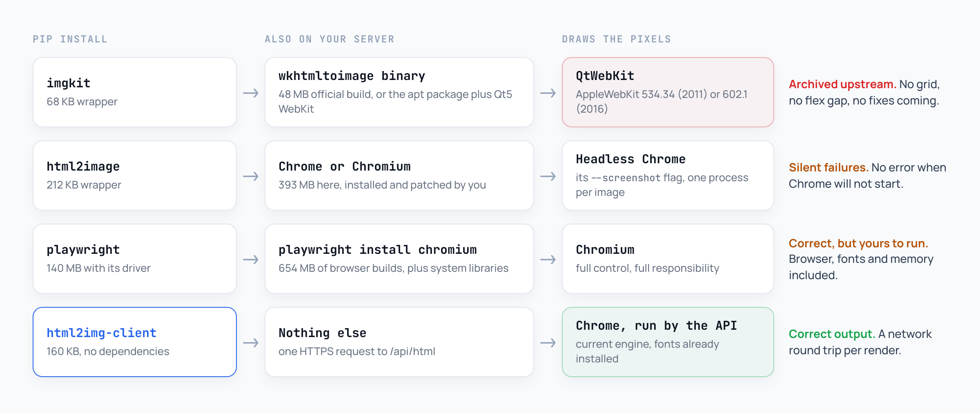Click the Nothing else card
The height and width of the screenshot is (413, 980).
(399, 342)
